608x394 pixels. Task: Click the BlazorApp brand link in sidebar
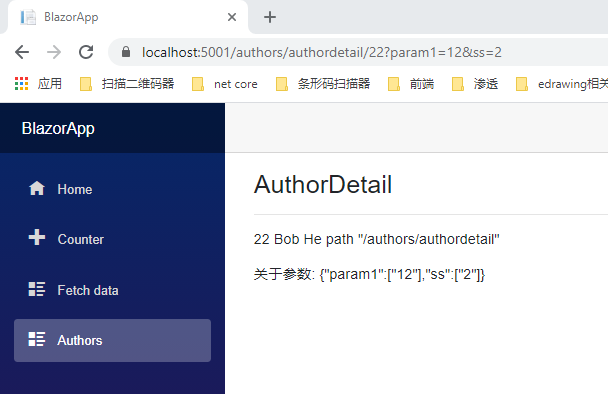(58, 128)
